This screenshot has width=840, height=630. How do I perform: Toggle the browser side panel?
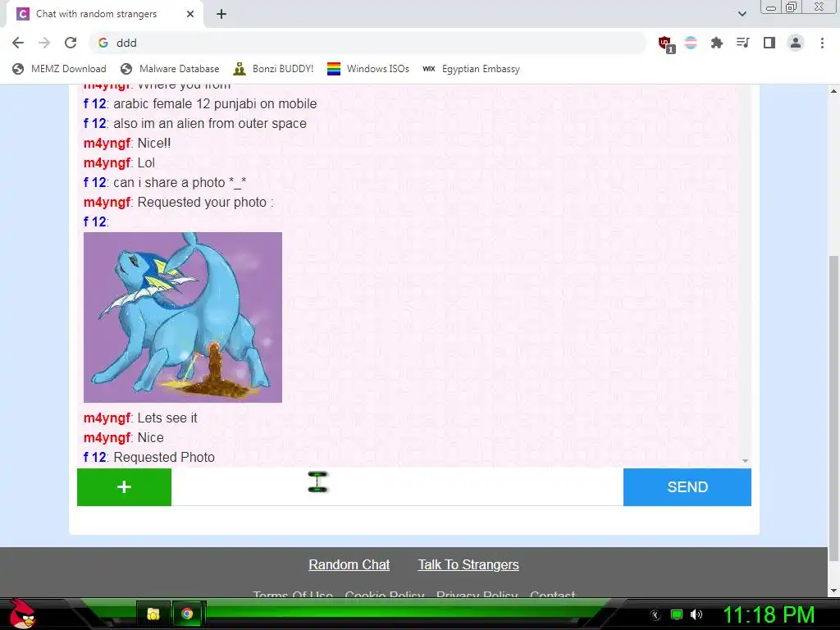click(x=769, y=43)
